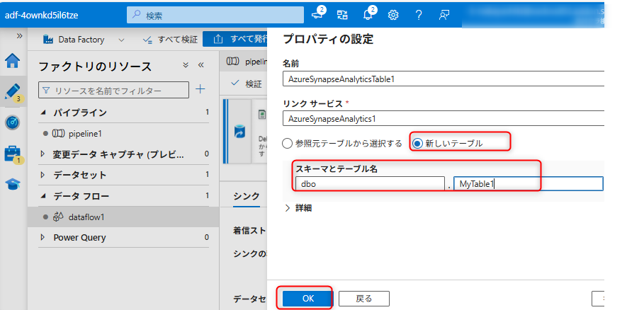Open the Manage toolbox icon in sidebar
The image size is (644, 310).
click(x=13, y=154)
